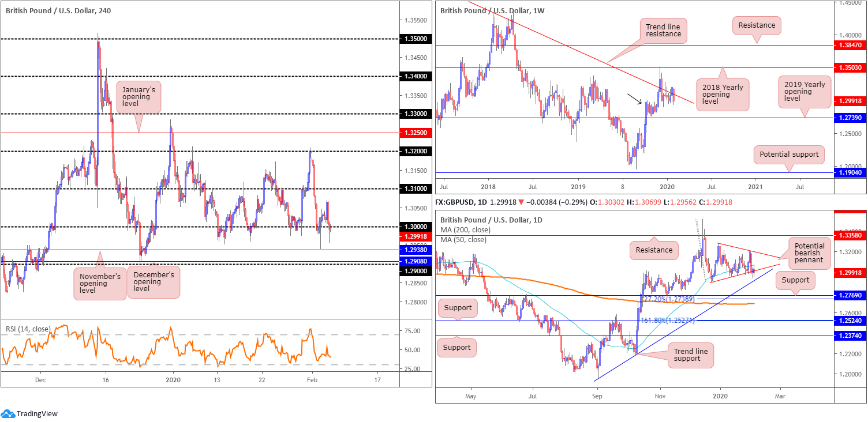This screenshot has height=422, width=868.
Task: Select the 1.33580 price label
Action: pos(851,235)
